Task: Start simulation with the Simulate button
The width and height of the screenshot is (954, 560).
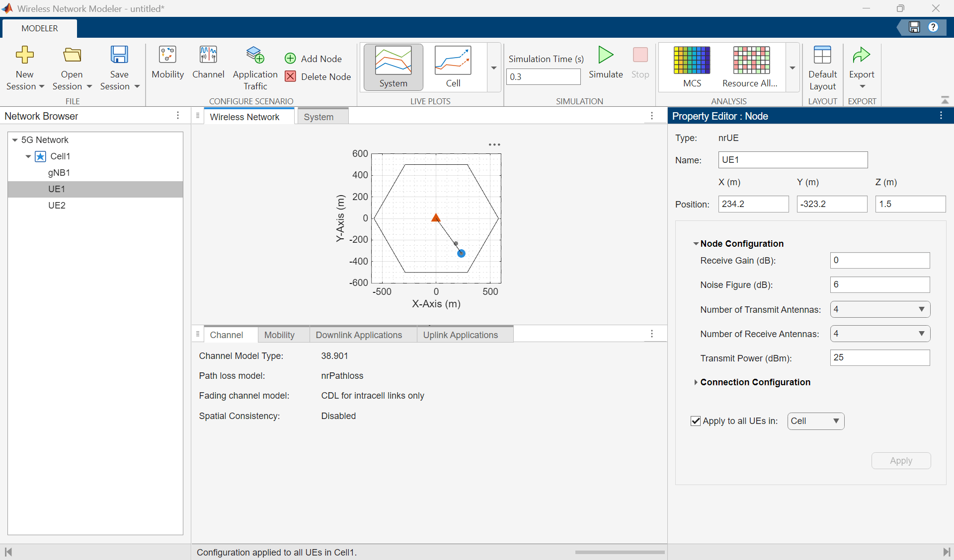Action: (x=605, y=56)
